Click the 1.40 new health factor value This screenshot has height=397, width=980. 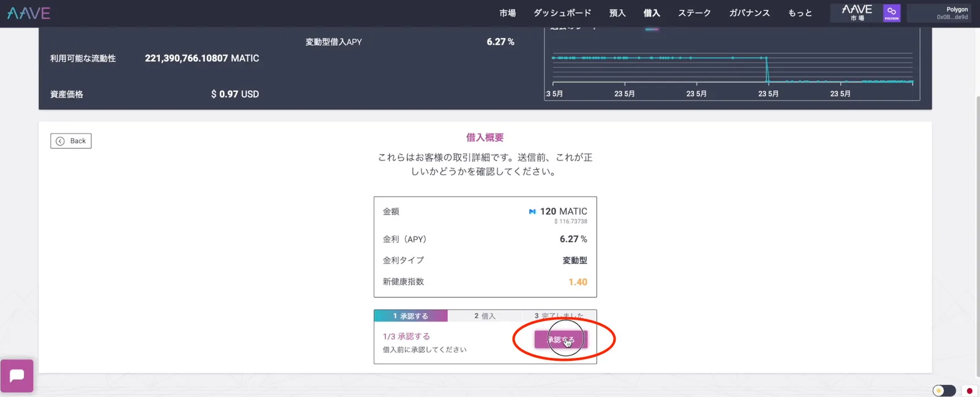578,282
